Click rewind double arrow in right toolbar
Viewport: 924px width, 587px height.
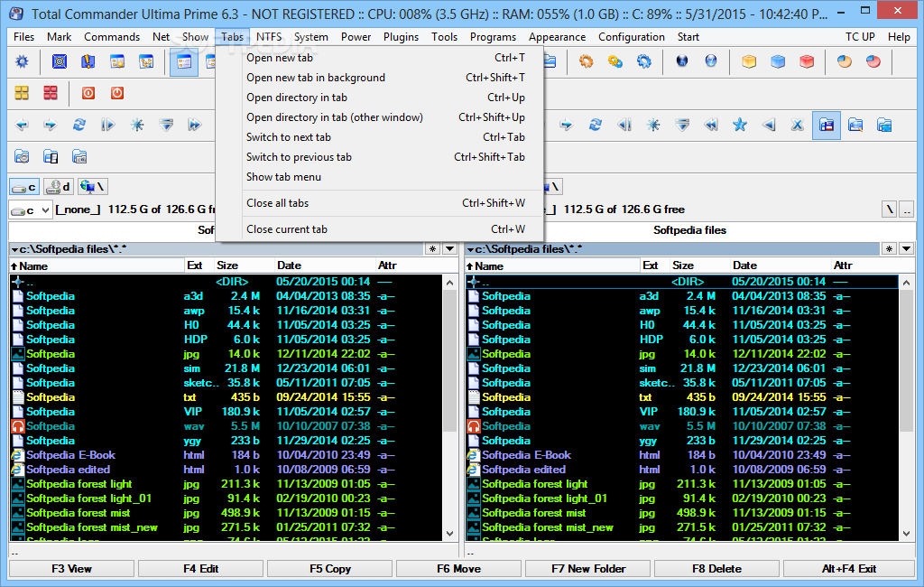pos(711,125)
